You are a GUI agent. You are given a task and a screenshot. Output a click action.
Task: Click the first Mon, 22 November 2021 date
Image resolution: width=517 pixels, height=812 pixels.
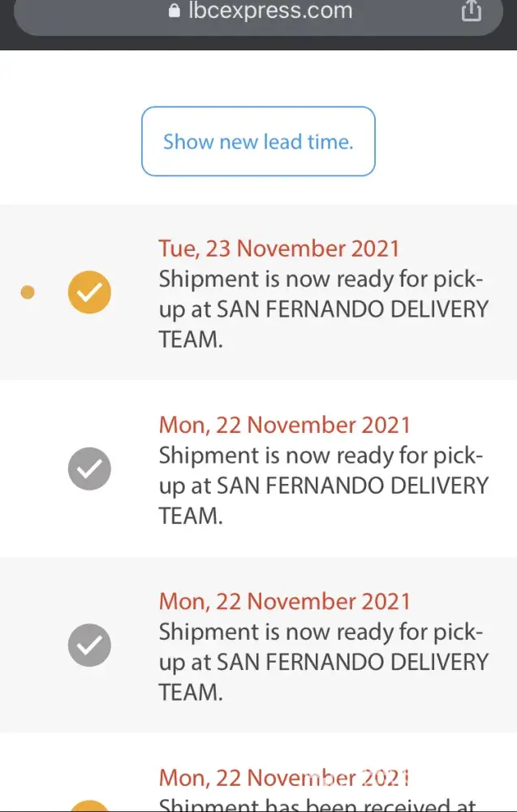pyautogui.click(x=285, y=425)
